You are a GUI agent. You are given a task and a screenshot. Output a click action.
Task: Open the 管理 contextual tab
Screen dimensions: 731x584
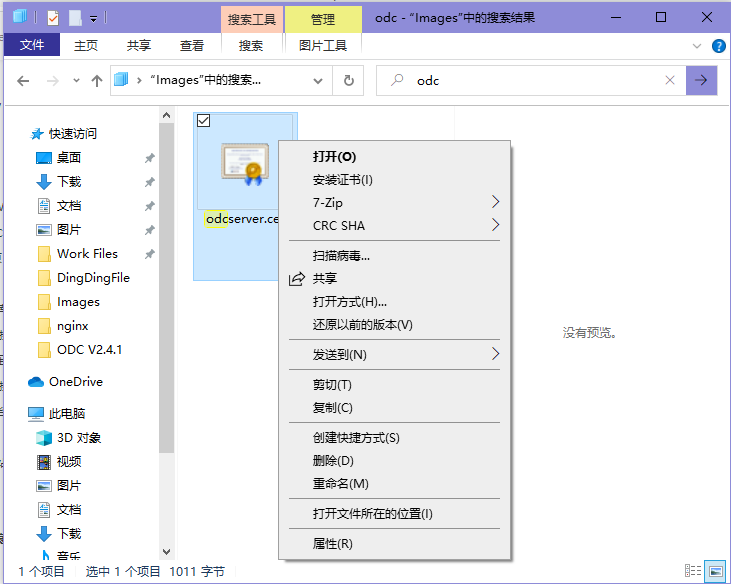(x=323, y=20)
